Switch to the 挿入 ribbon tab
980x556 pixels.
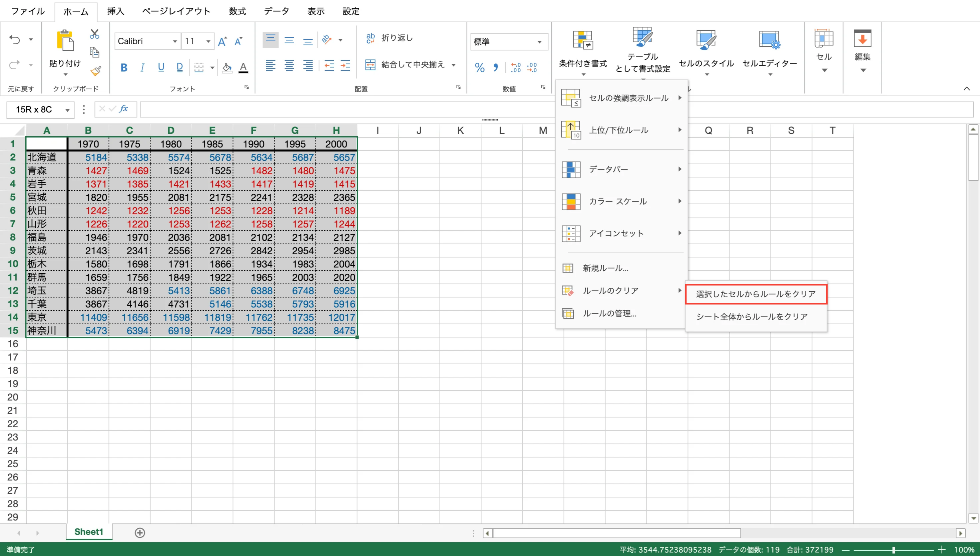[x=115, y=11]
